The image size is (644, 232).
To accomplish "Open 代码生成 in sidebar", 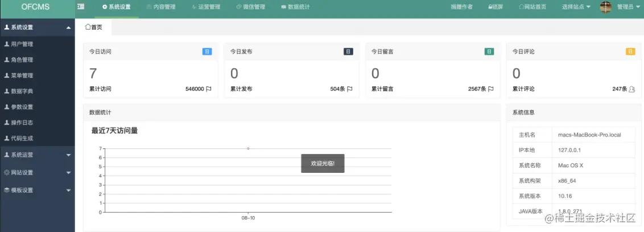I will pos(38,138).
